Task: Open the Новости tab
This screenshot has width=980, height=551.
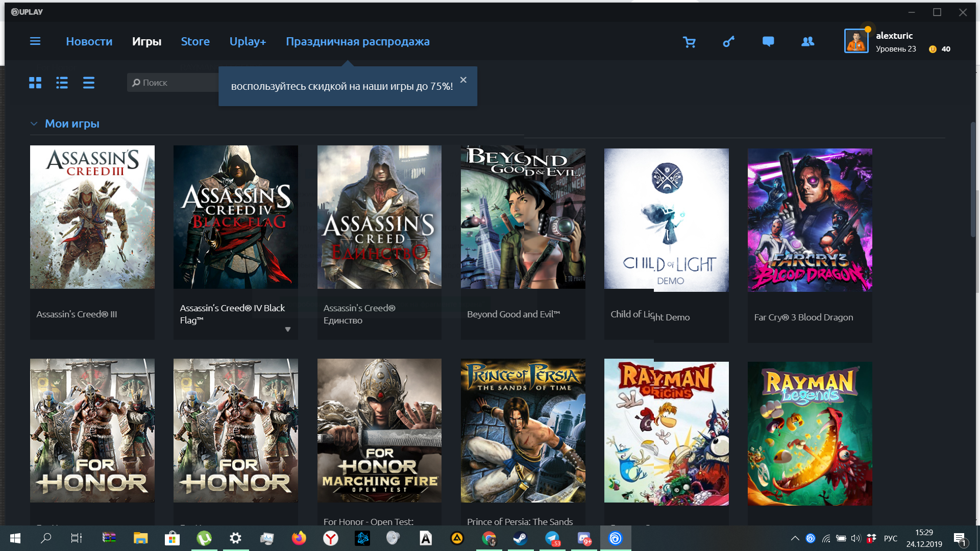Action: click(x=89, y=41)
